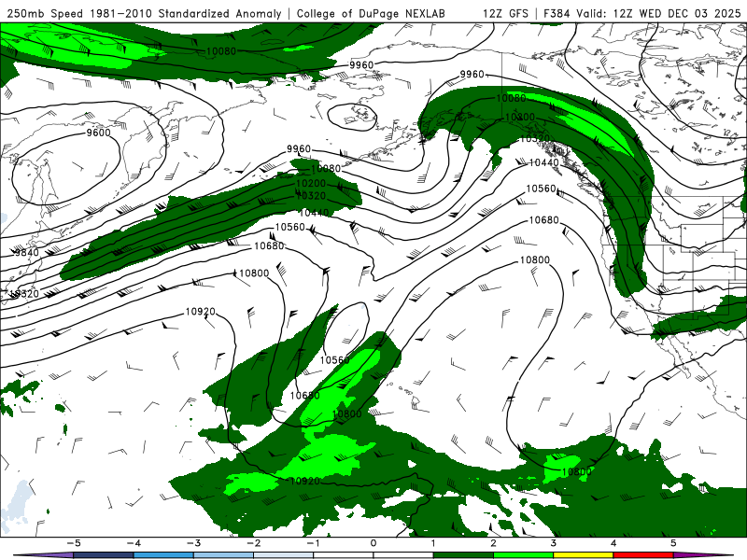Select the dark navy swatch between −5 and −4

(x=104, y=555)
